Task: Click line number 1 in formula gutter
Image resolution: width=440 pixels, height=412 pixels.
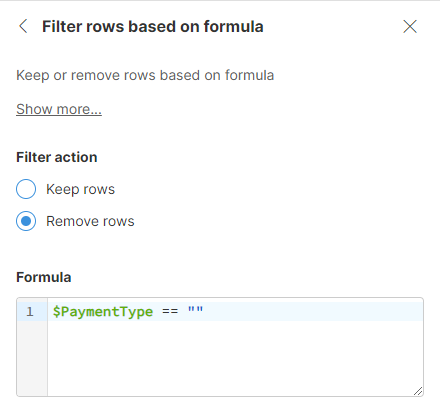Action: click(30, 312)
